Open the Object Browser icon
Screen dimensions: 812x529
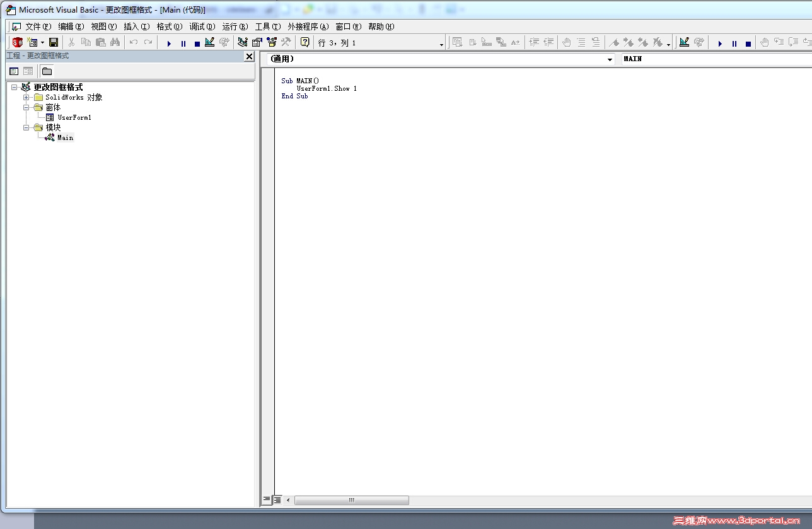tap(272, 42)
